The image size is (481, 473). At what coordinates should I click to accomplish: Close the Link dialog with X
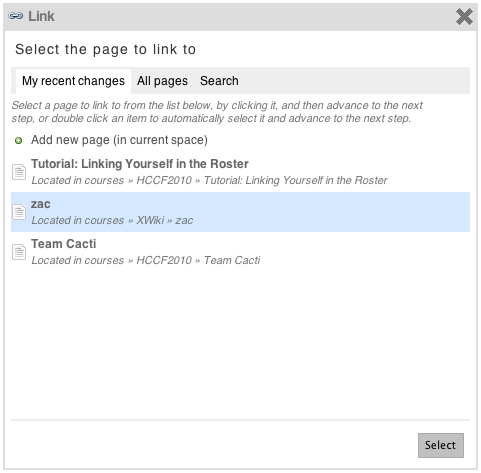click(x=464, y=17)
